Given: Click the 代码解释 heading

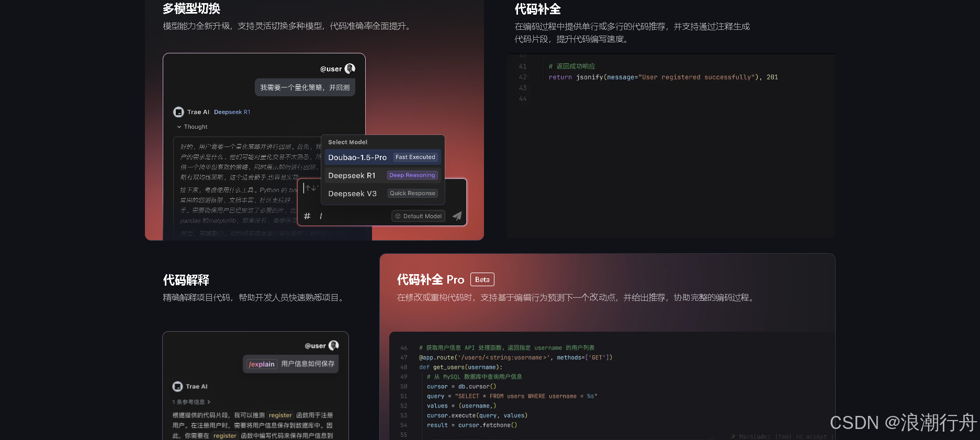Looking at the screenshot, I should (186, 280).
